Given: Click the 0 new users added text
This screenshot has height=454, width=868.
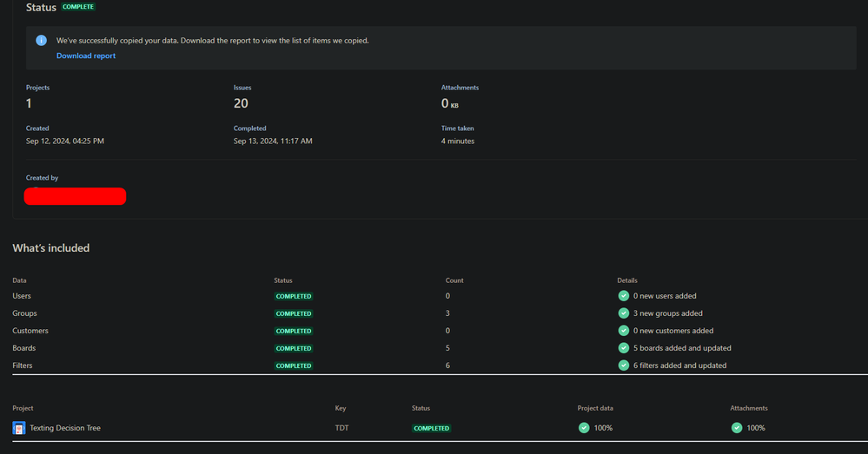Looking at the screenshot, I should coord(665,296).
